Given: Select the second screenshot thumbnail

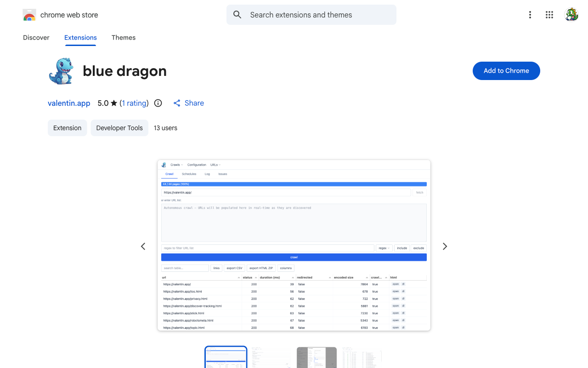Looking at the screenshot, I should 271,357.
